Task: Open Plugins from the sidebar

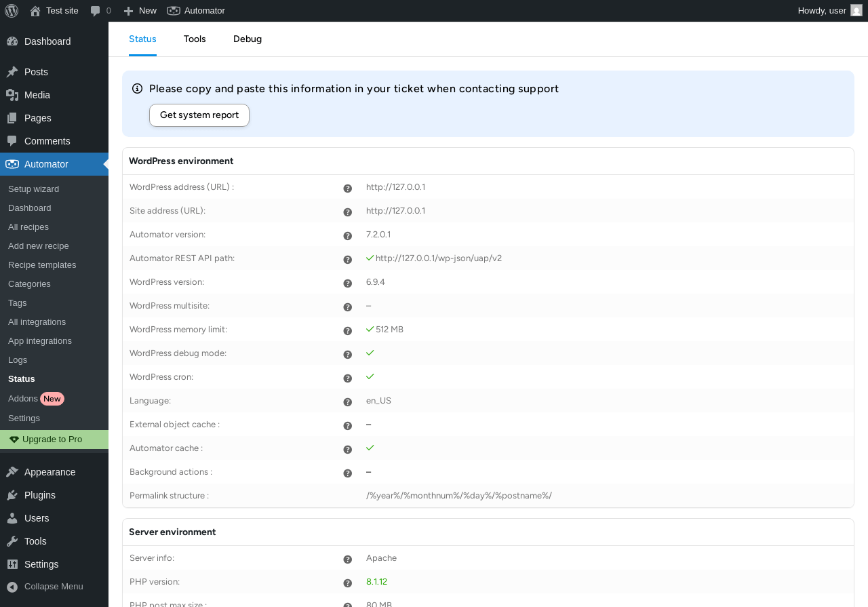Action: pyautogui.click(x=40, y=495)
